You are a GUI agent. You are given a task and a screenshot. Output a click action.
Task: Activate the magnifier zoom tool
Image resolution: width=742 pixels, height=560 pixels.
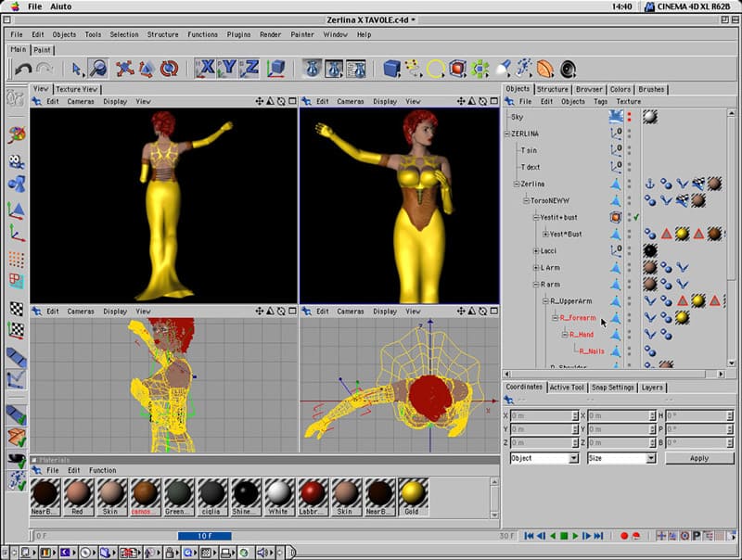tap(98, 69)
